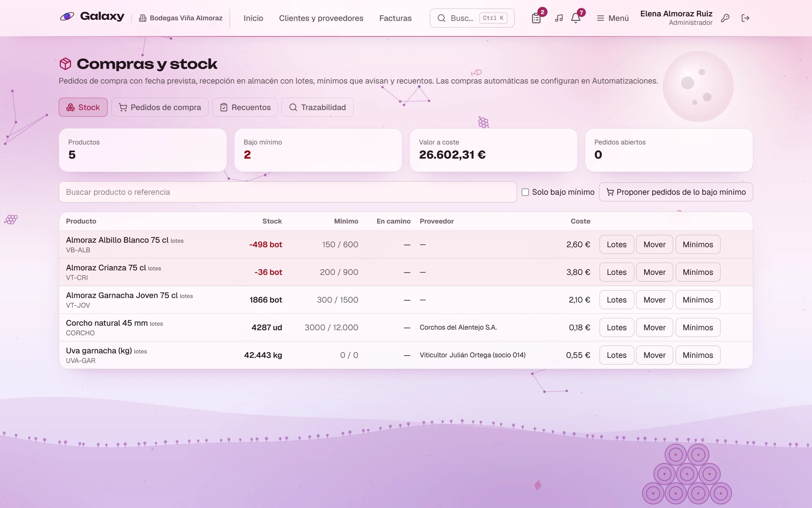Open Lotes for Almoraz Crianza 75 cl
Viewport: 812px width, 508px height.
tap(617, 272)
